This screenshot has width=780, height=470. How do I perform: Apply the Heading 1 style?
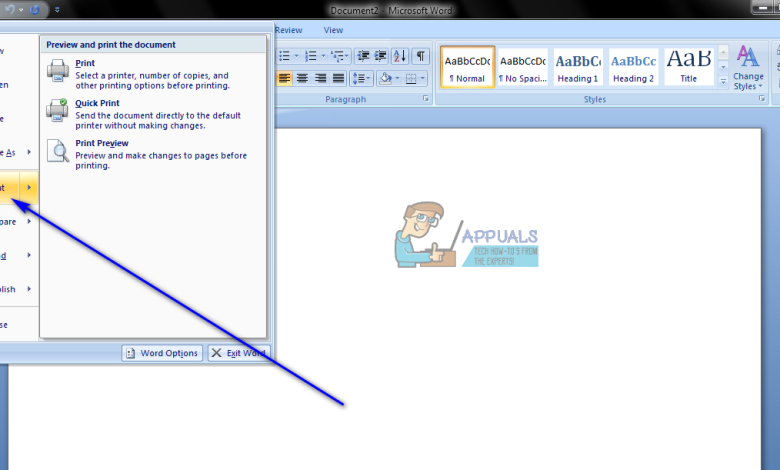(x=578, y=67)
